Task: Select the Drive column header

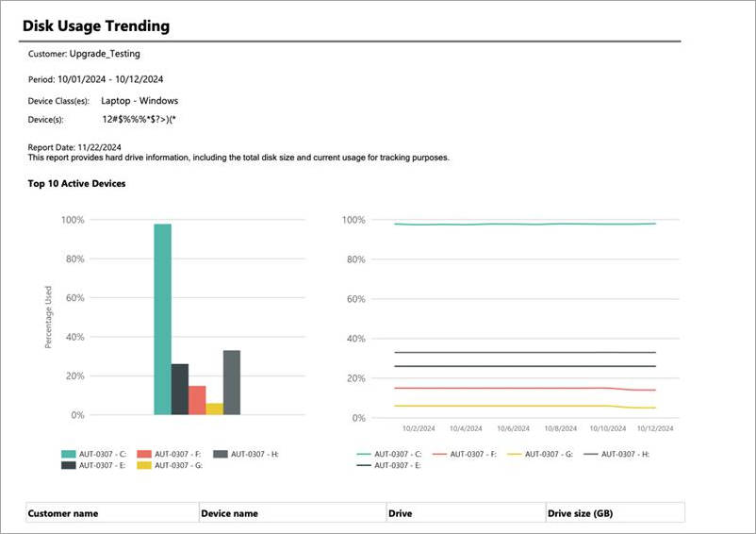Action: coord(401,514)
